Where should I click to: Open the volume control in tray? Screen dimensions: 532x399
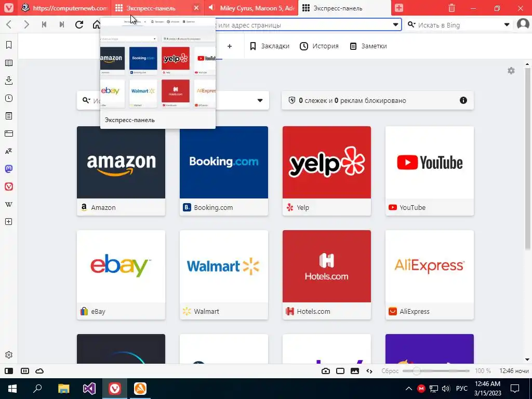(x=446, y=389)
